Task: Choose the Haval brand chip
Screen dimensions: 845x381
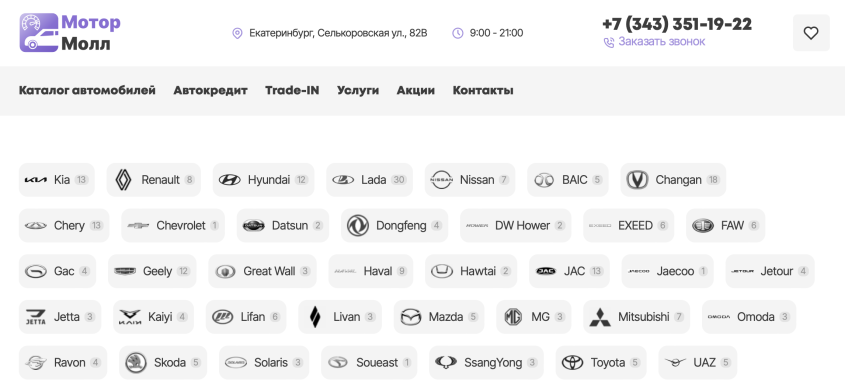Action: (x=371, y=271)
